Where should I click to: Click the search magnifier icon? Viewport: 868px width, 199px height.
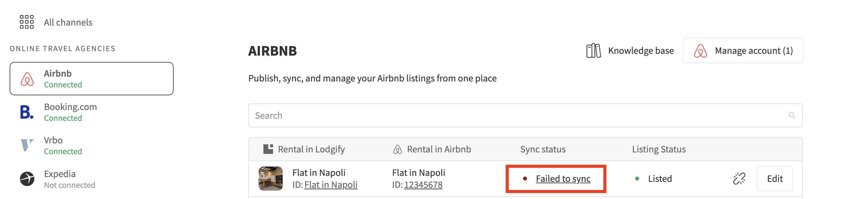click(x=792, y=116)
